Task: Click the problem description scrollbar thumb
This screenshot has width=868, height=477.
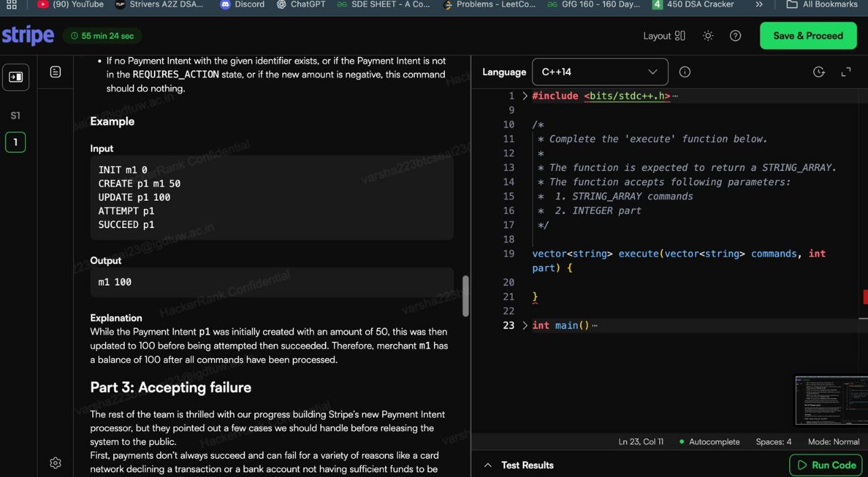Action: (x=465, y=296)
